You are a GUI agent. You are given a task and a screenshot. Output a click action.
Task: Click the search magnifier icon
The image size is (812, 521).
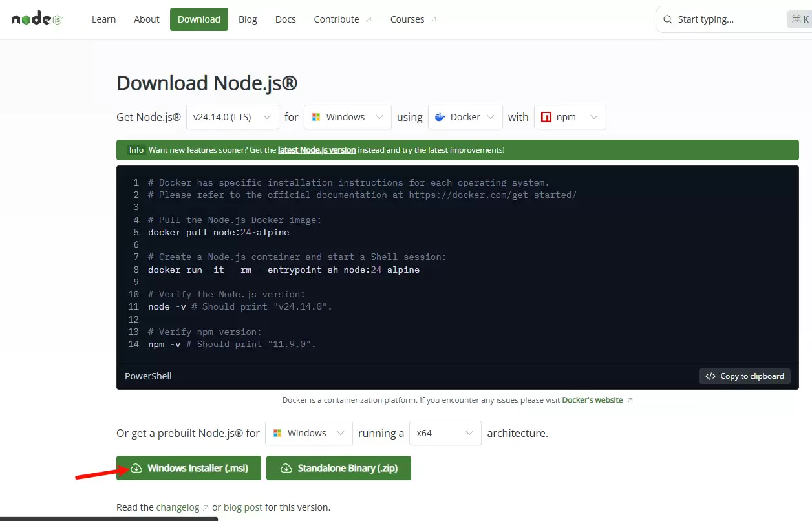coord(668,19)
